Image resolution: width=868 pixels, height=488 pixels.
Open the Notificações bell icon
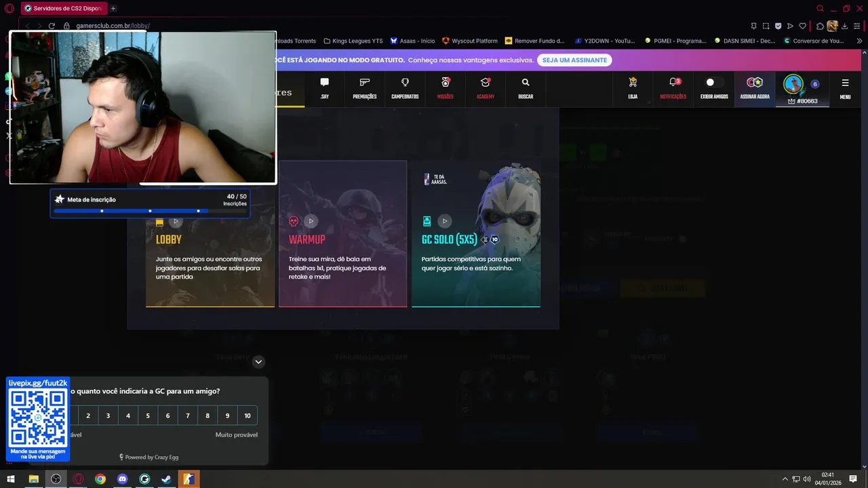[673, 82]
